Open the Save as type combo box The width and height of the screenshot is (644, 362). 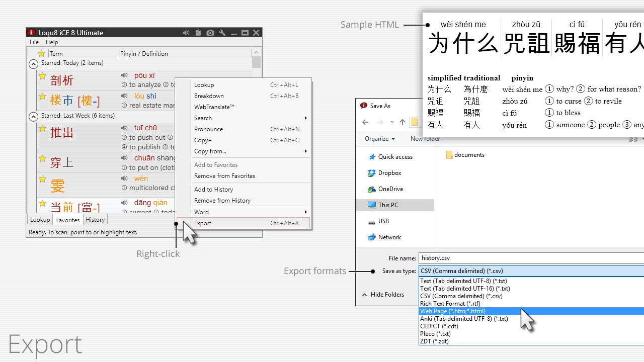[531, 271]
